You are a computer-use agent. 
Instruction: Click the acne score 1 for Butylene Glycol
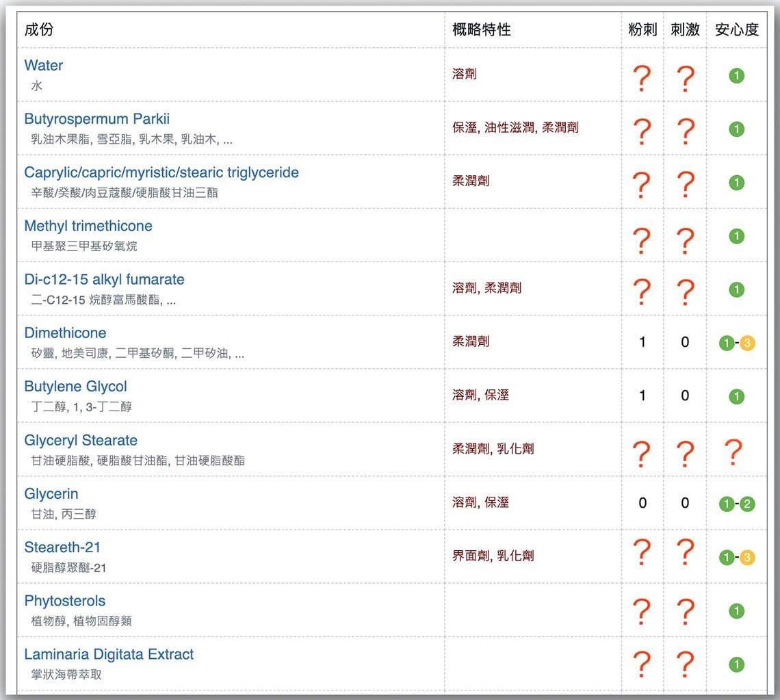(x=642, y=396)
